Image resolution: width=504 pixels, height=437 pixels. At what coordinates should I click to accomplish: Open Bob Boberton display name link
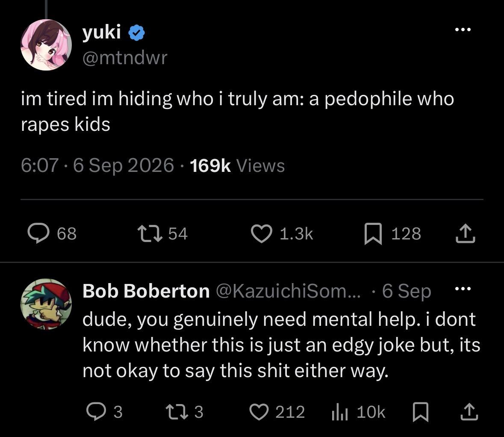146,291
